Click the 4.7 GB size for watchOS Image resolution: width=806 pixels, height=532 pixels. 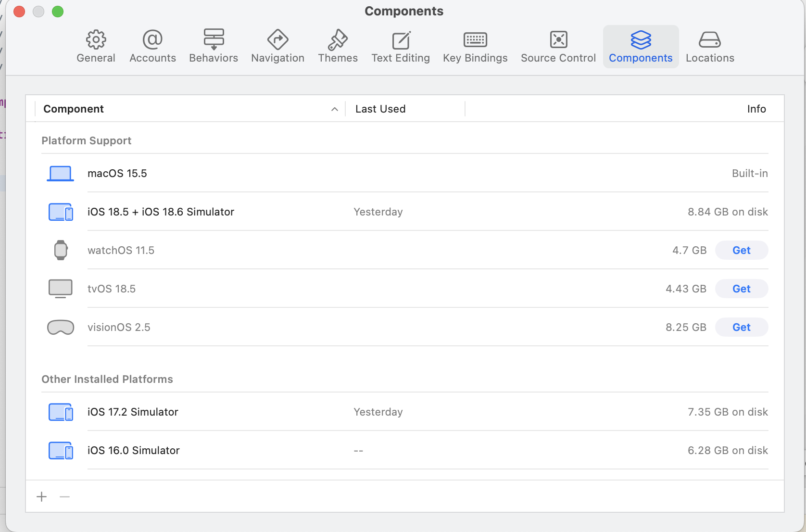pos(690,250)
